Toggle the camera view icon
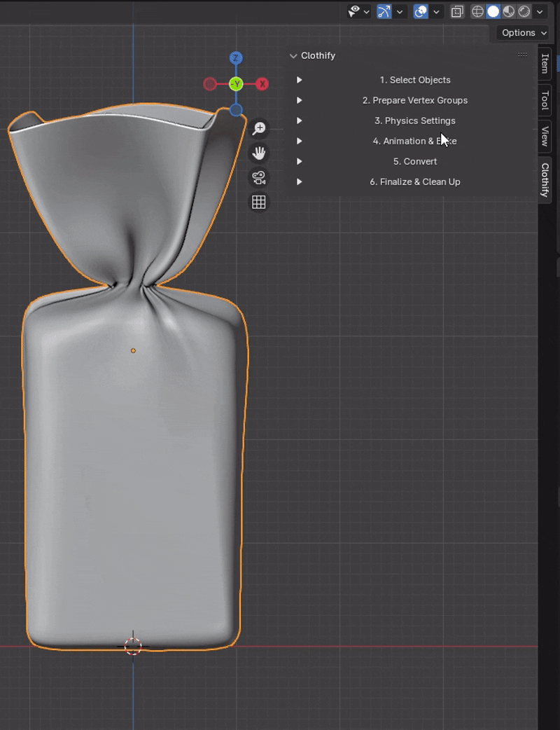This screenshot has height=730, width=560. pos(259,178)
